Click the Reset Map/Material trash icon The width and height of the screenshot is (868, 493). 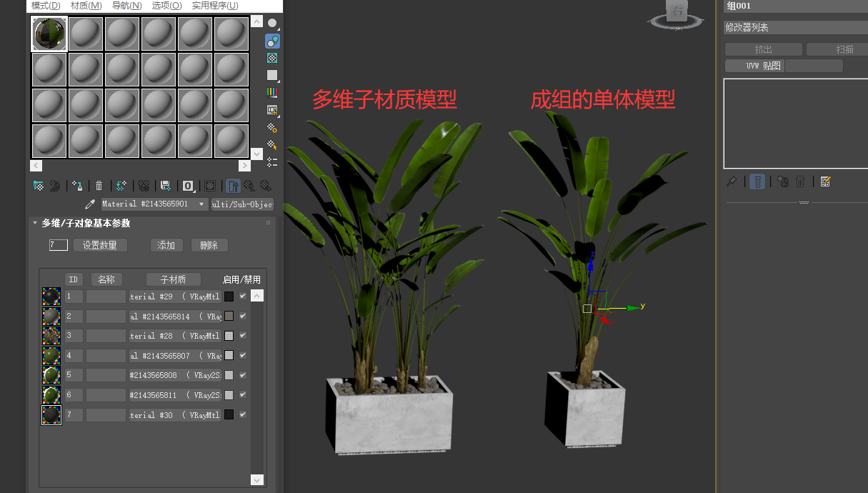(x=99, y=186)
